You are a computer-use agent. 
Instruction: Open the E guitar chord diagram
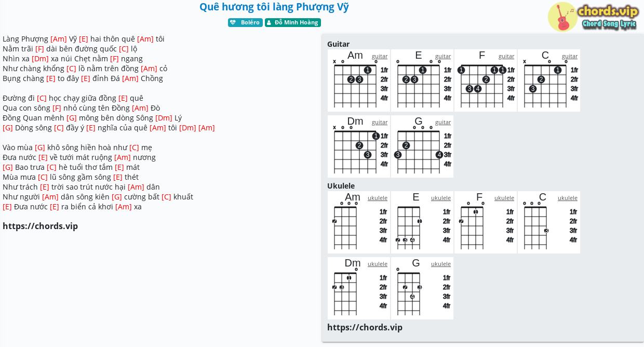click(x=422, y=83)
